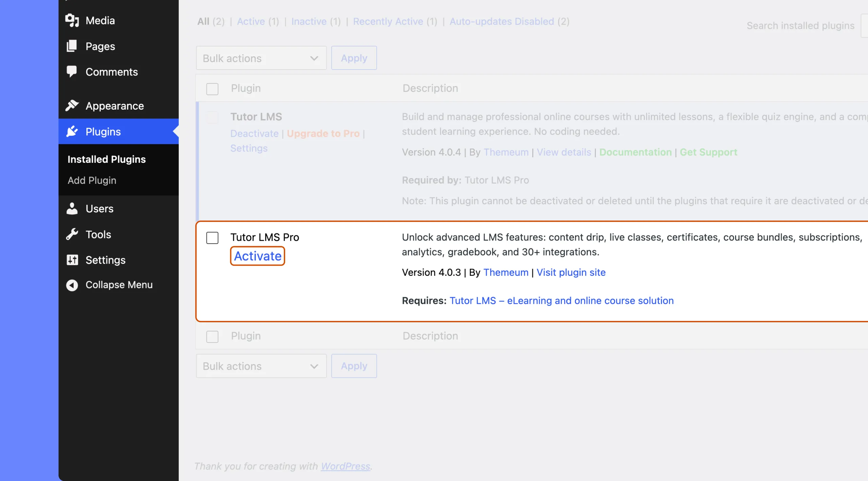Tick the Tutor LMS row checkbox
This screenshot has height=481, width=868.
point(212,117)
